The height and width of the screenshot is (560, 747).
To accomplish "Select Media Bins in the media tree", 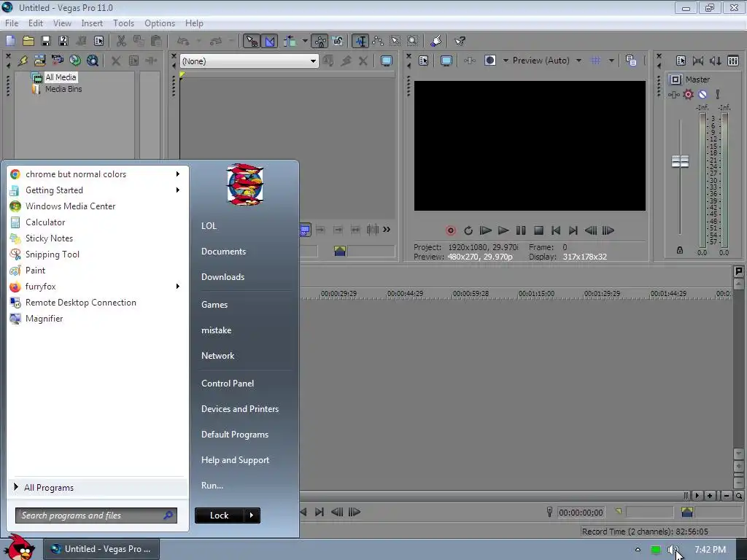I will point(63,89).
